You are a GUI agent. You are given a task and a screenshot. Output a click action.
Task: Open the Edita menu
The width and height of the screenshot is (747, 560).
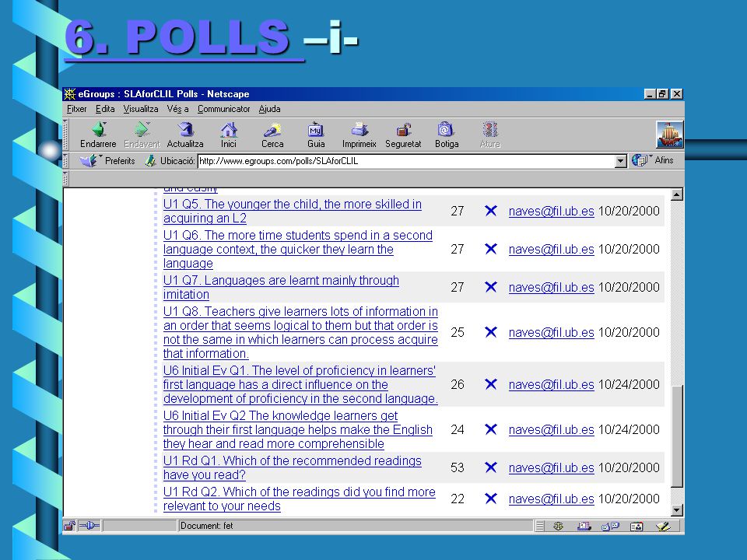[x=105, y=109]
